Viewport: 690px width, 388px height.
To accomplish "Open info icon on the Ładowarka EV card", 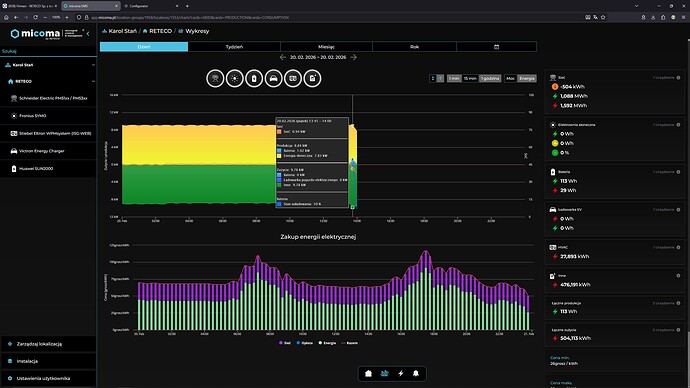I will [678, 209].
